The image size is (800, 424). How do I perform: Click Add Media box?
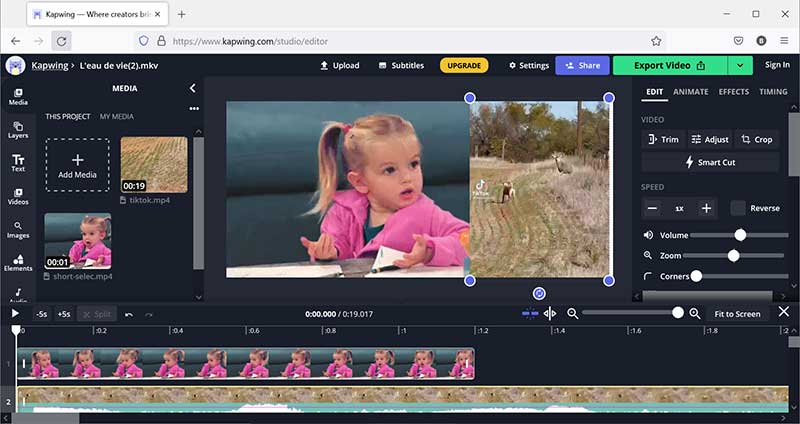(x=78, y=165)
